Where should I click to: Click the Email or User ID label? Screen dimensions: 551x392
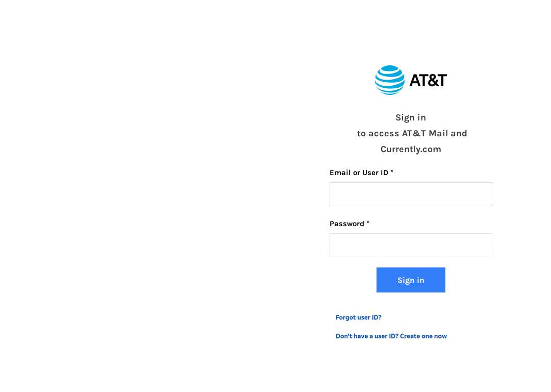click(x=359, y=173)
